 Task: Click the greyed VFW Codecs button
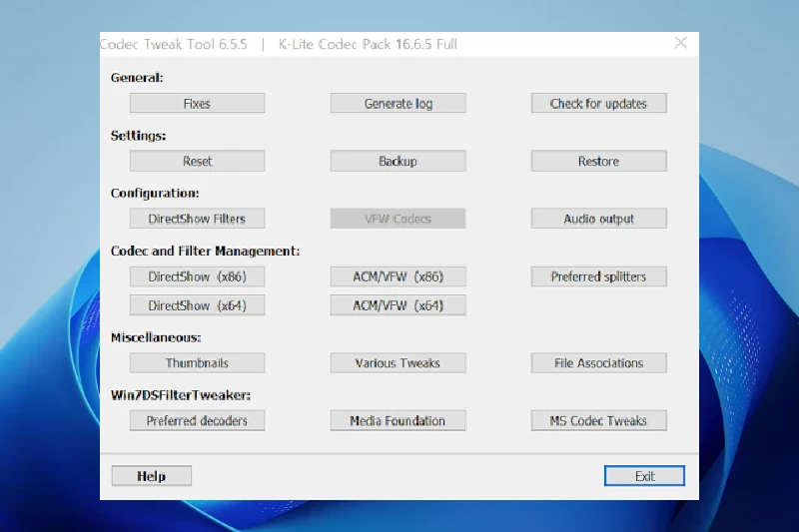[x=398, y=219]
